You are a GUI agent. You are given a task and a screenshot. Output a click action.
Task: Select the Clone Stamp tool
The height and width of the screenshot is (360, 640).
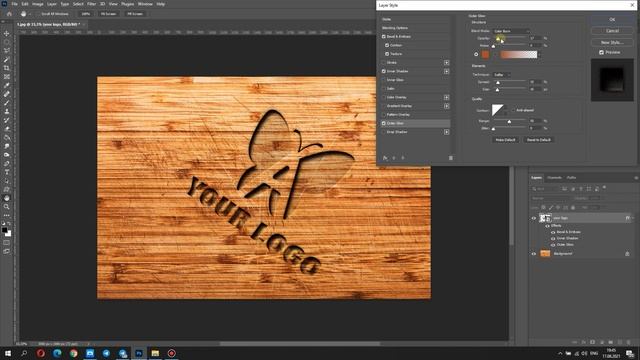click(x=7, y=111)
